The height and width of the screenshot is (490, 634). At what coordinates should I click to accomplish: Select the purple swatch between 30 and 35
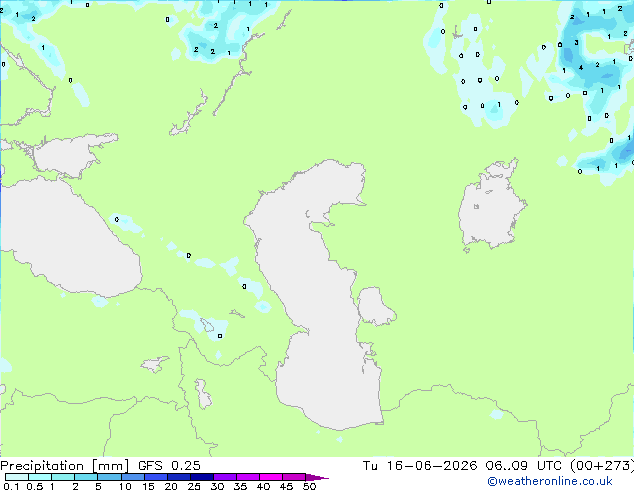pos(224,477)
